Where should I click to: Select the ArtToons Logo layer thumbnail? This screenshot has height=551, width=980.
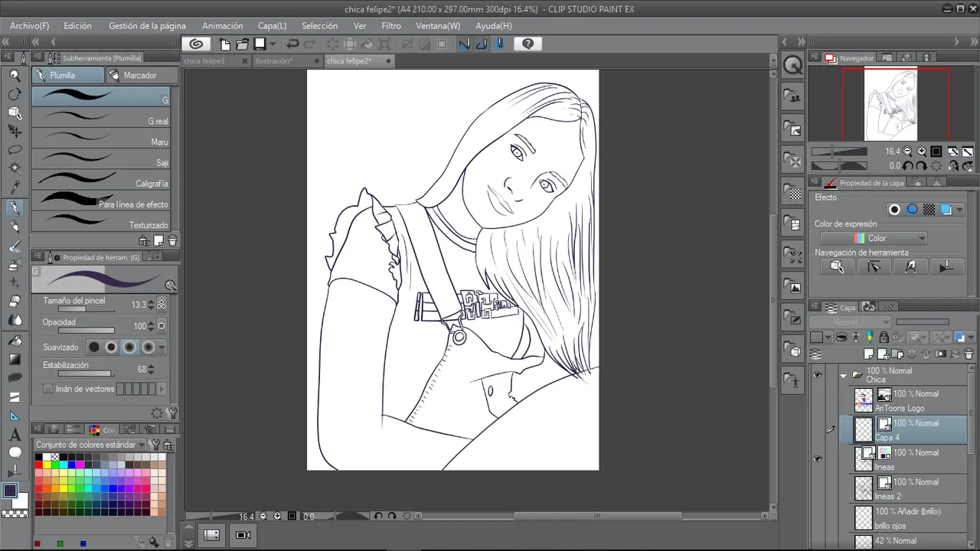(864, 400)
